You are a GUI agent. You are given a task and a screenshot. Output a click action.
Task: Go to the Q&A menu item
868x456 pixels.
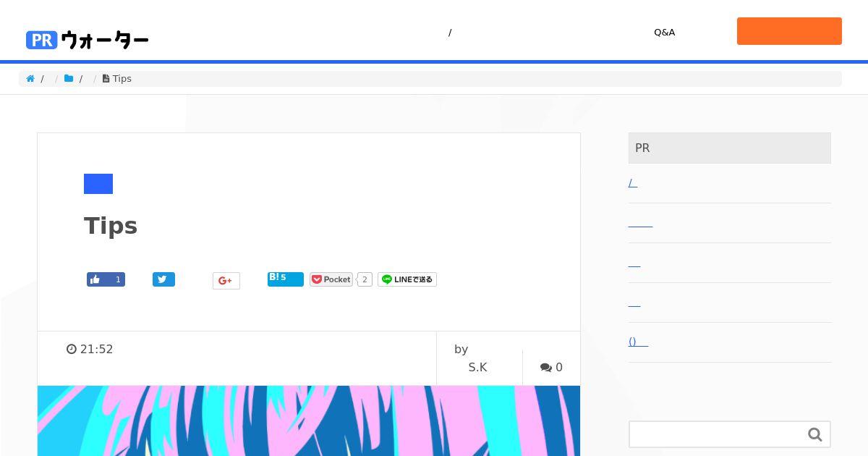point(664,33)
